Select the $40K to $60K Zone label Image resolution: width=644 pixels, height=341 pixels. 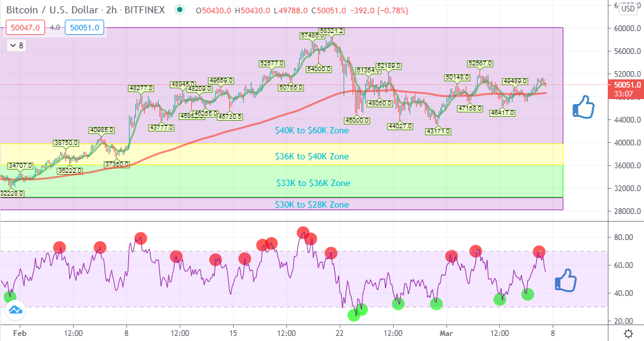click(312, 130)
